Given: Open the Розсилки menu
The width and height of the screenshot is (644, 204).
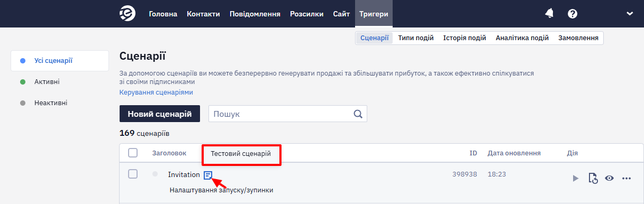Looking at the screenshot, I should coord(307,14).
